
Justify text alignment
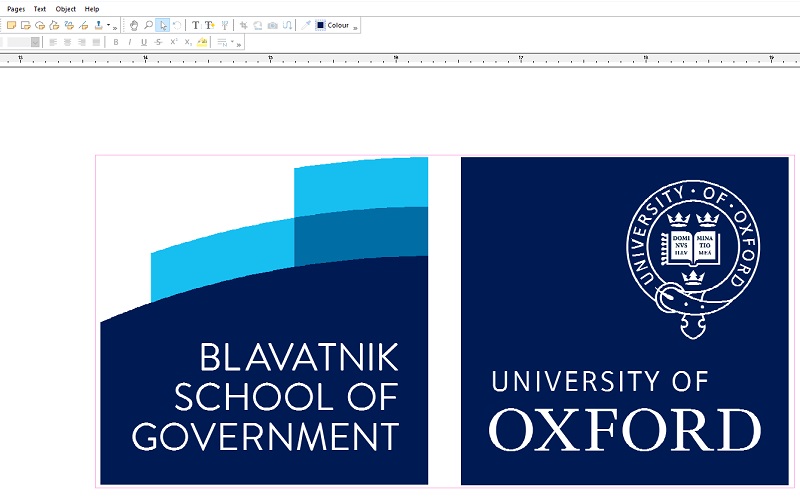96,42
